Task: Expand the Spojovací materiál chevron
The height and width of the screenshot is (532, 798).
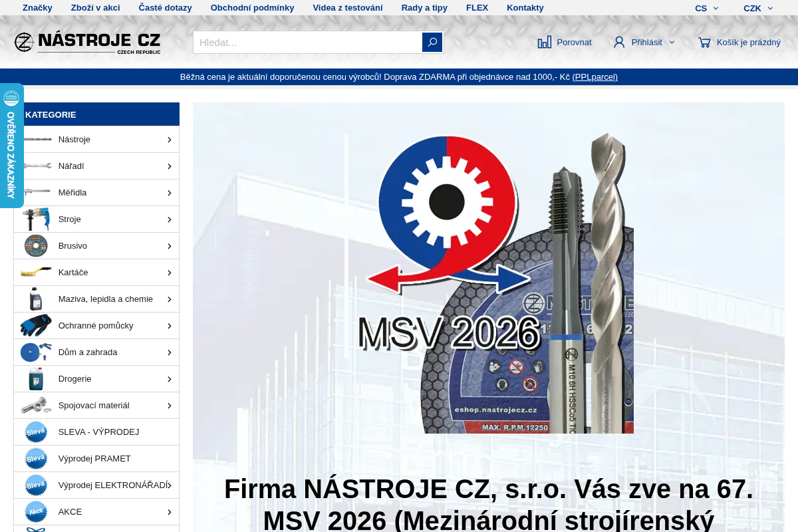Action: 169,406
